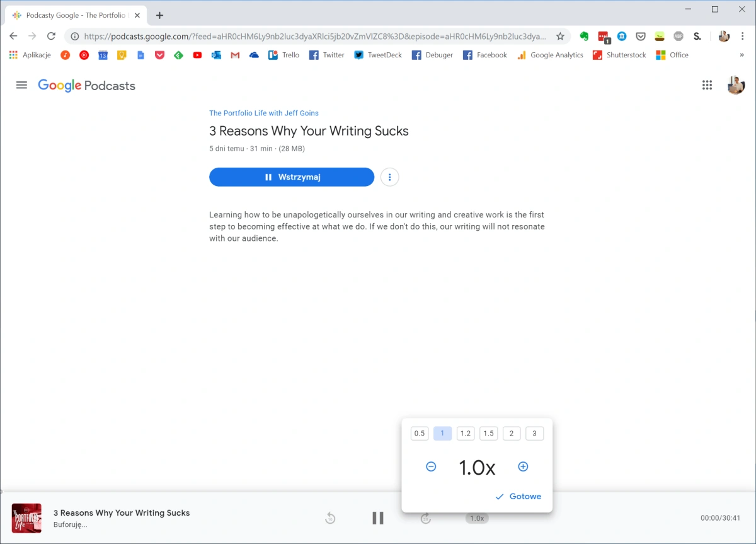This screenshot has height=544, width=756.
Task: Select the 2 speed preset
Action: tap(512, 433)
